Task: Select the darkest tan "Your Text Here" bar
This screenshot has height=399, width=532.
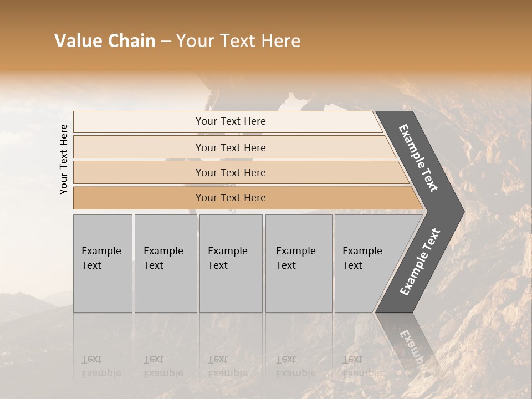Action: tap(230, 198)
